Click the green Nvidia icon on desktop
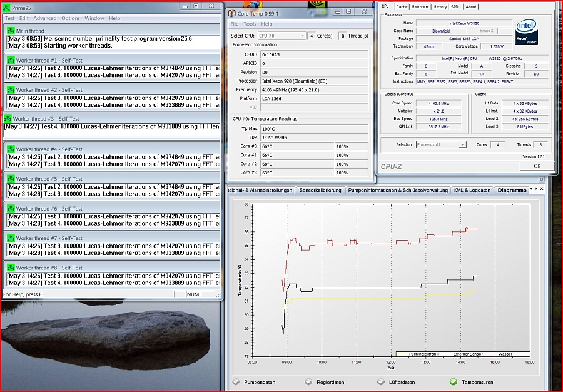 (317, 4)
